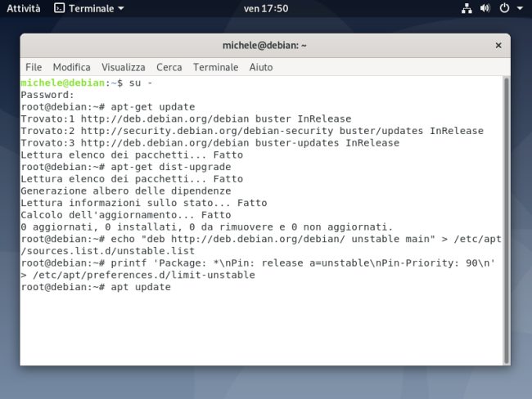The image size is (532, 399).
Task: Open the Modifica menu
Action: pos(72,67)
